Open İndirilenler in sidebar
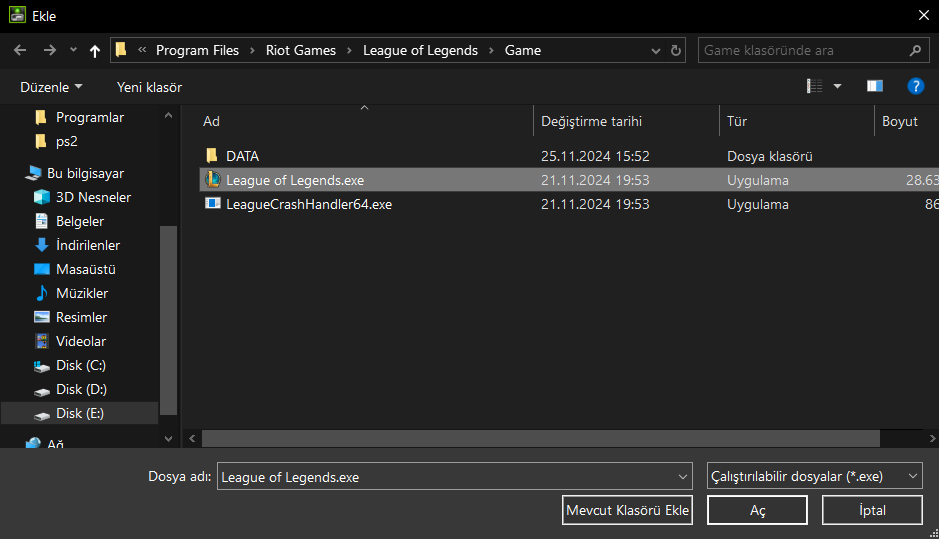The width and height of the screenshot is (939, 539). point(87,245)
